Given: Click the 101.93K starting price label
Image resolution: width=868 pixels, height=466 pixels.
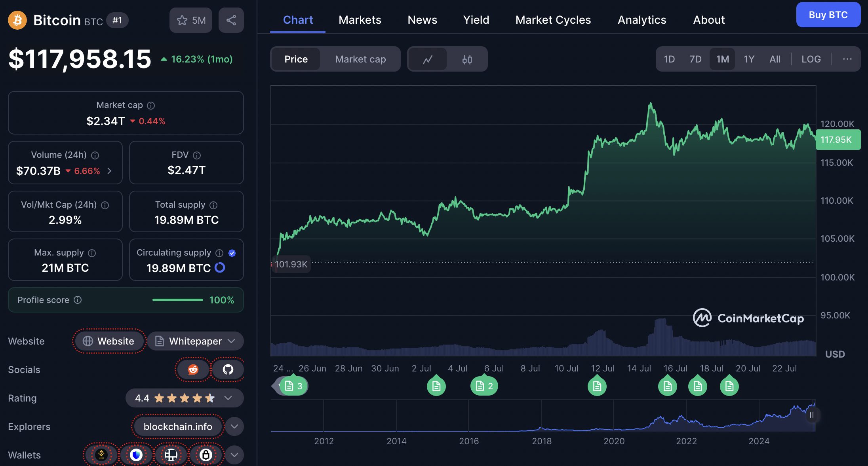Looking at the screenshot, I should click(x=291, y=264).
